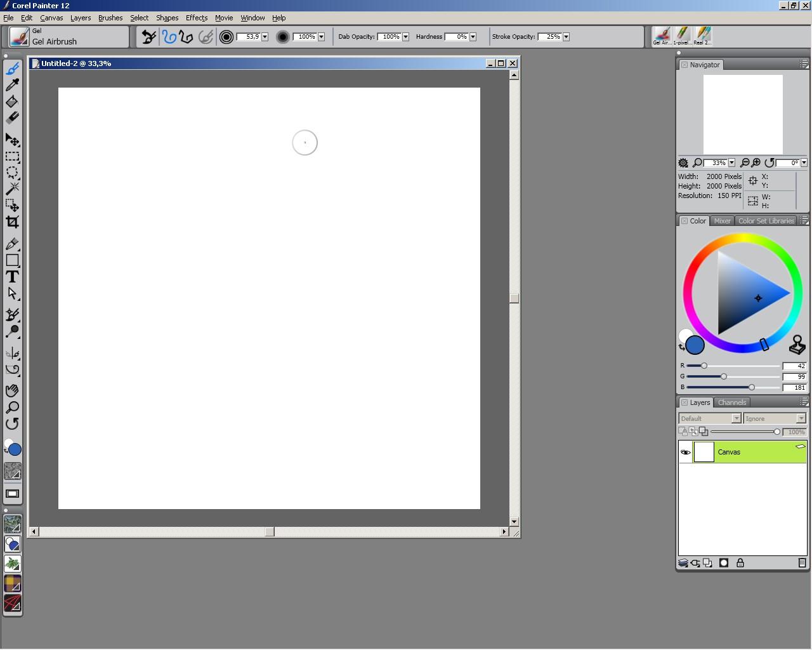Select the Lasso tool
Image resolution: width=812 pixels, height=650 pixels.
click(x=12, y=173)
